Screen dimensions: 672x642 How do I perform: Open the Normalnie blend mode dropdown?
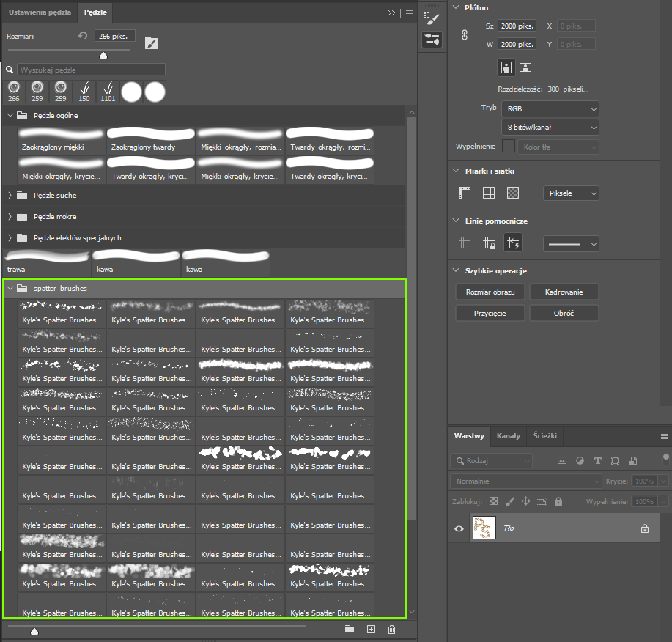[526, 481]
